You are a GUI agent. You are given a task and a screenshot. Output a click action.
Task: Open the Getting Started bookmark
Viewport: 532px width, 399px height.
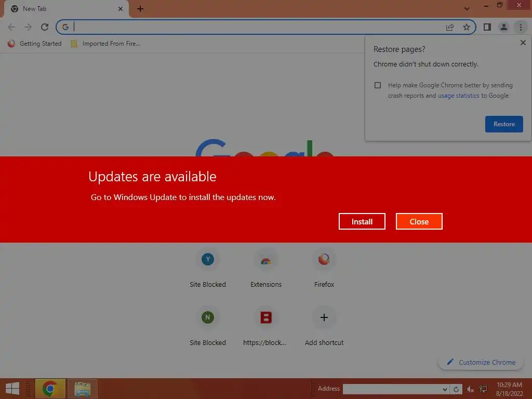[x=35, y=44]
